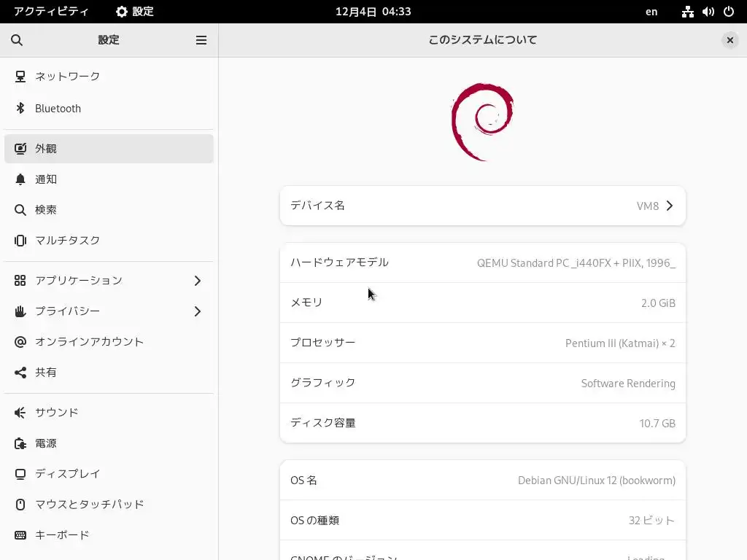
Task: Click OS name Debian GNU/Linux 12 value
Action: point(597,481)
